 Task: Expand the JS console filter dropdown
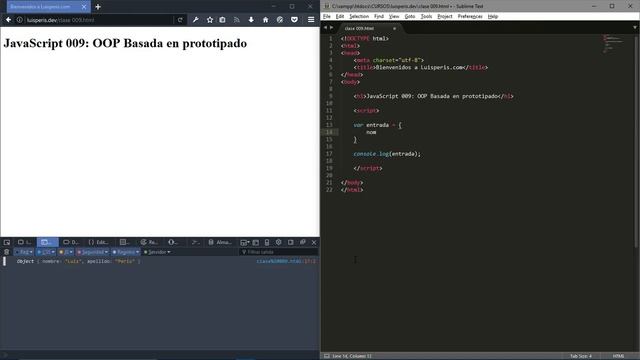click(x=66, y=252)
